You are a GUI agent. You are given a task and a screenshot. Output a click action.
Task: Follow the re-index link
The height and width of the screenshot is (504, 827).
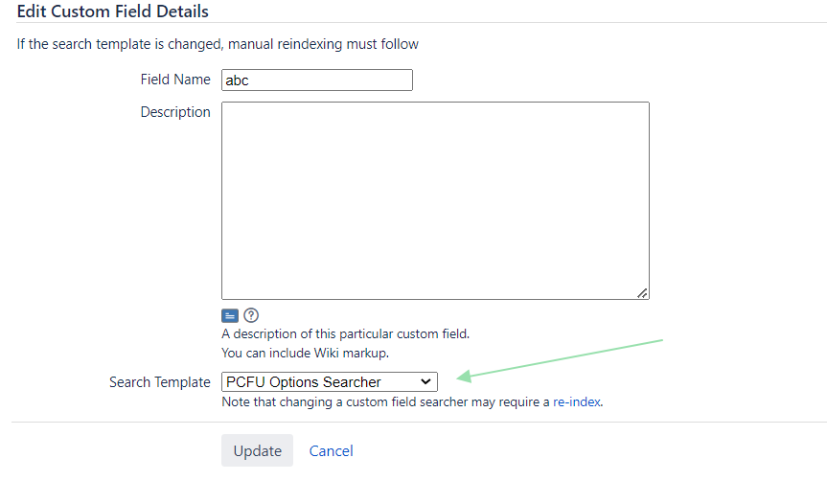577,402
